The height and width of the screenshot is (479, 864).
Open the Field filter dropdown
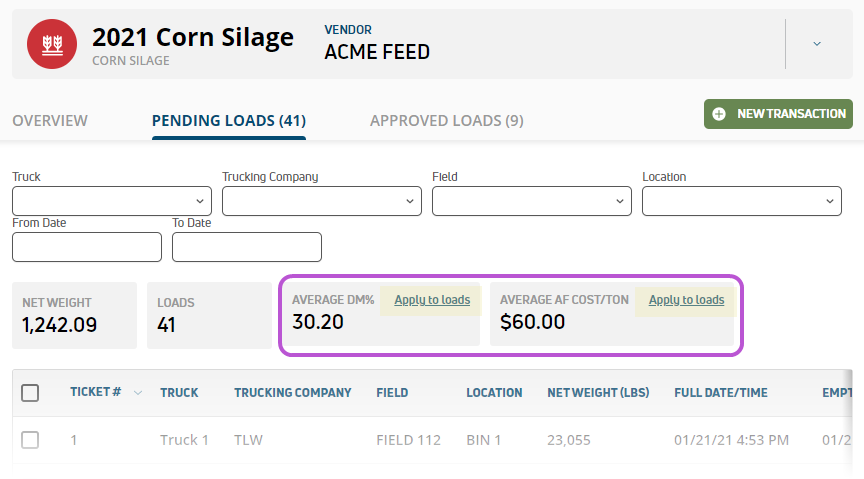pos(532,201)
